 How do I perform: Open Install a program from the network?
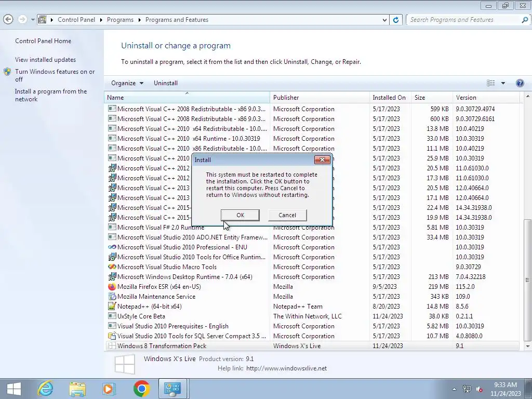click(x=51, y=95)
